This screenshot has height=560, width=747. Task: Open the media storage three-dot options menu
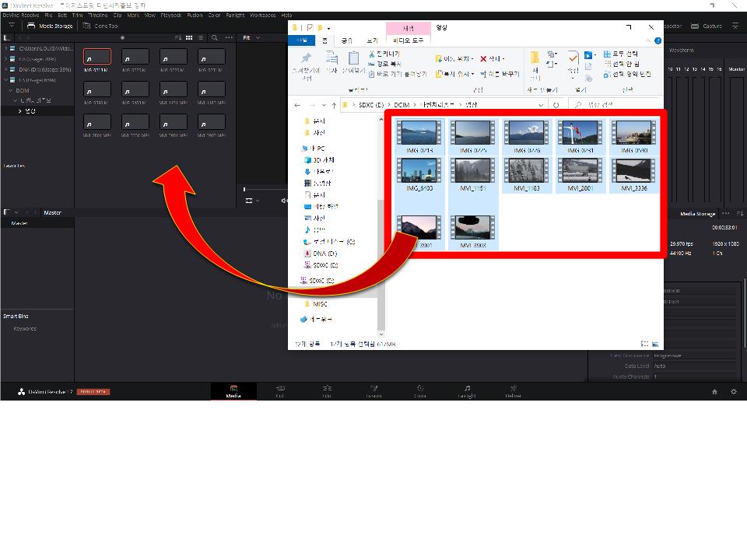(x=229, y=37)
